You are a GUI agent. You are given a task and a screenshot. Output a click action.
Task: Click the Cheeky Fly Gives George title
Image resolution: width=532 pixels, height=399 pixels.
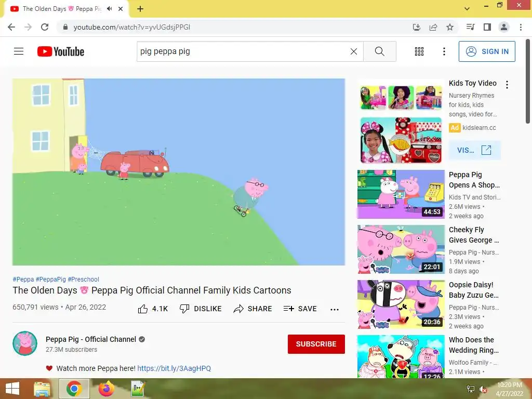(x=474, y=235)
